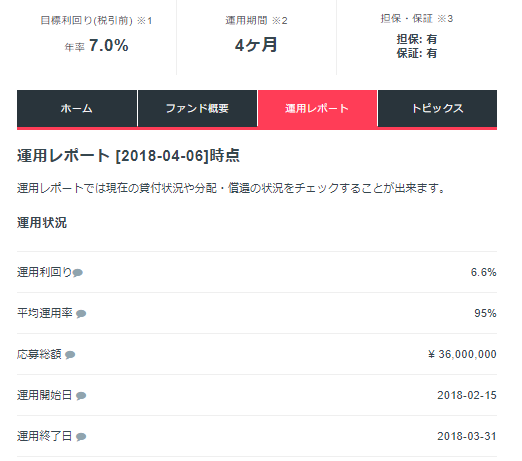
Task: Click the ※1 footnote near 目標利回り
Action: (145, 21)
